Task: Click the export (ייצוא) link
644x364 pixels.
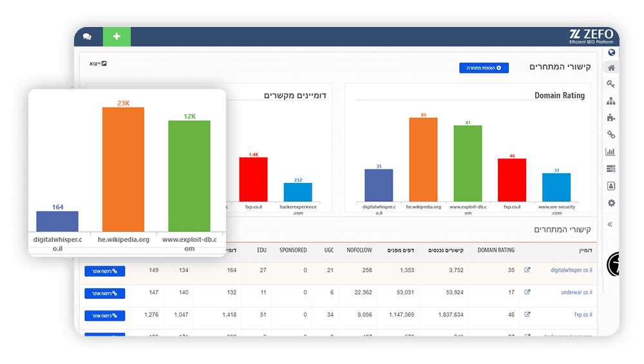Action: (98, 64)
